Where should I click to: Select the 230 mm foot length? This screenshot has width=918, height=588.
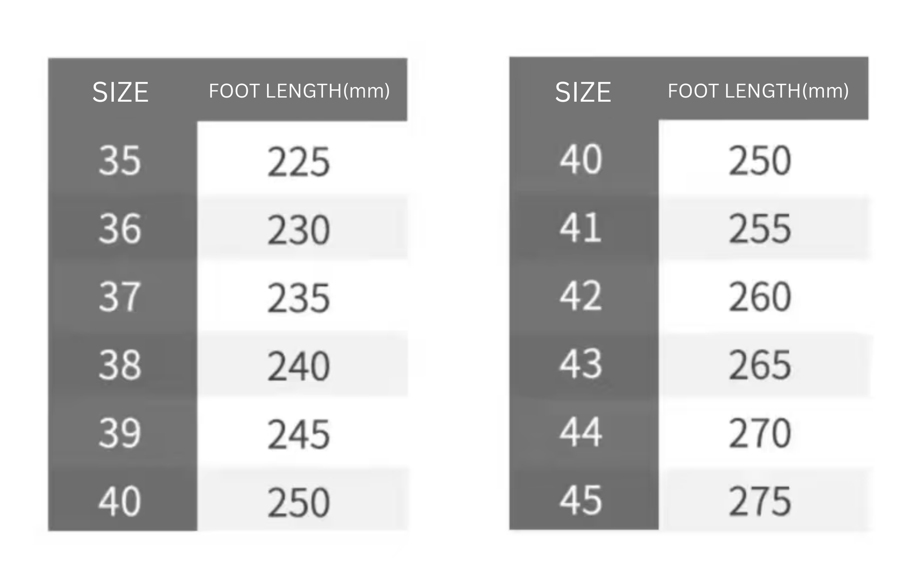[x=299, y=229]
